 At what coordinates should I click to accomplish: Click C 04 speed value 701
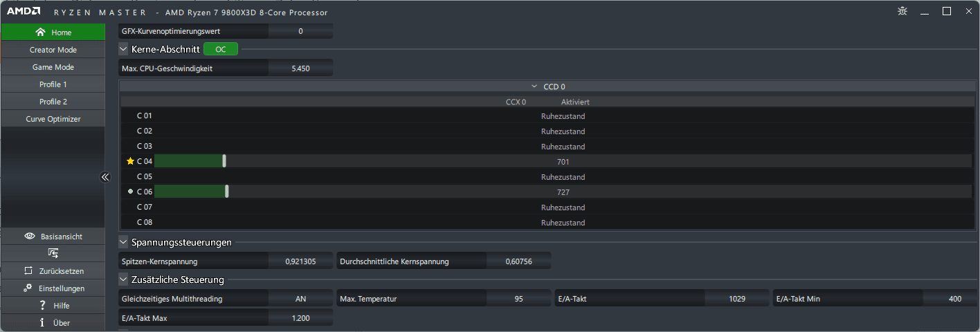[x=563, y=162]
